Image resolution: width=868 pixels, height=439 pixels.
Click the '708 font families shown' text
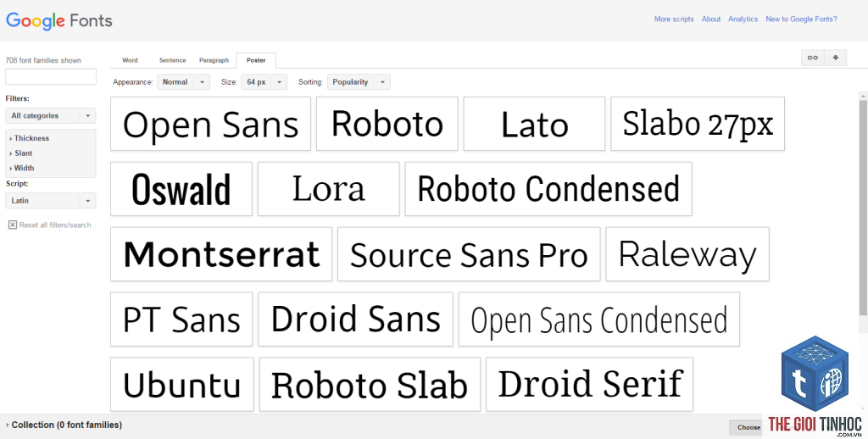(x=43, y=60)
